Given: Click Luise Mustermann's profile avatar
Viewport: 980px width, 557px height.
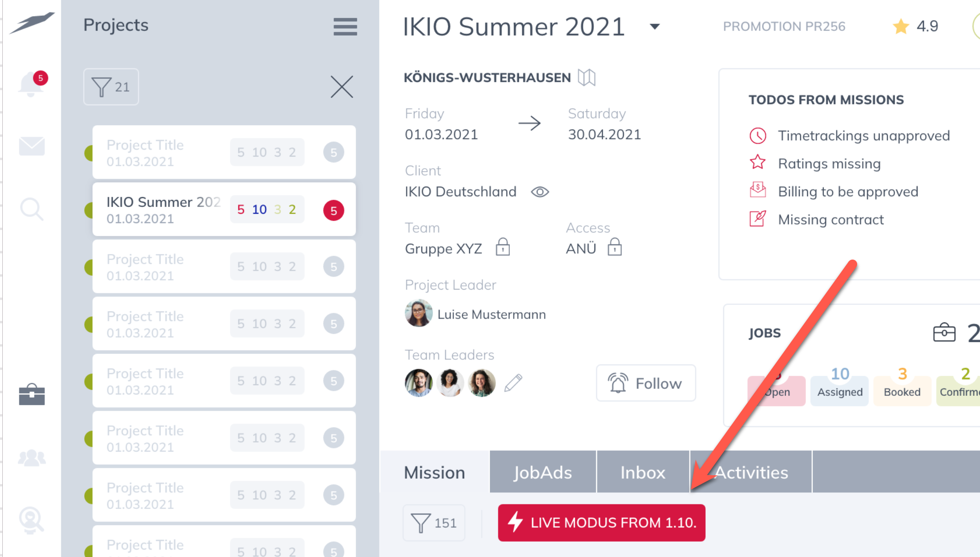Looking at the screenshot, I should pos(418,314).
